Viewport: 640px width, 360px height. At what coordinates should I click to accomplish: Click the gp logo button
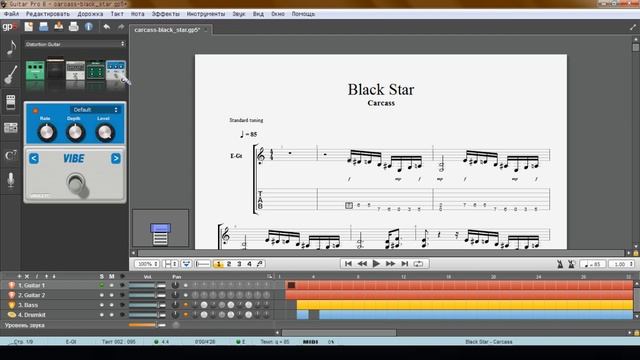10,27
